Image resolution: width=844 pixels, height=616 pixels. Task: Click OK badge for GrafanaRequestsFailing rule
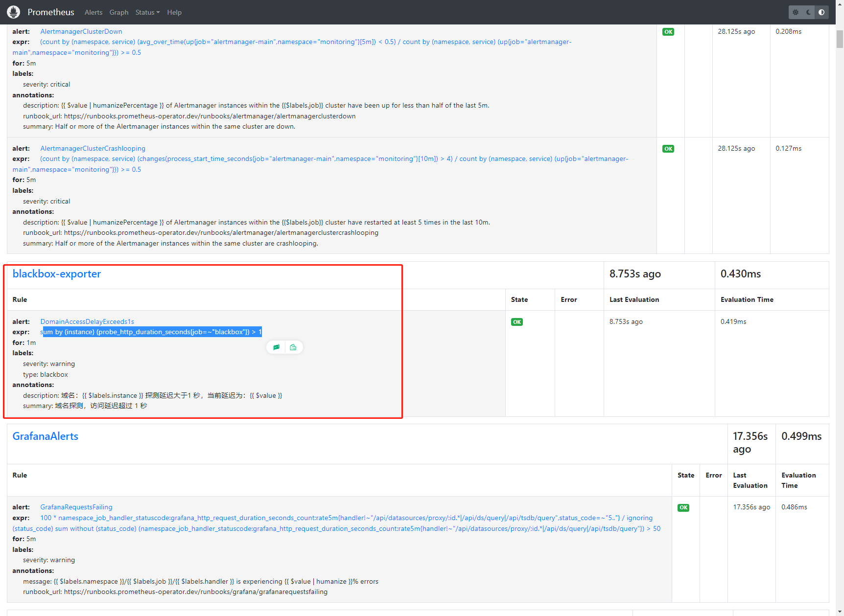pyautogui.click(x=683, y=508)
